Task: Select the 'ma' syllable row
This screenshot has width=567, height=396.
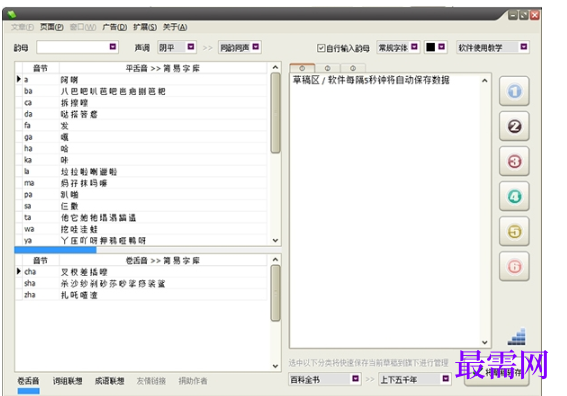Action: click(x=141, y=183)
